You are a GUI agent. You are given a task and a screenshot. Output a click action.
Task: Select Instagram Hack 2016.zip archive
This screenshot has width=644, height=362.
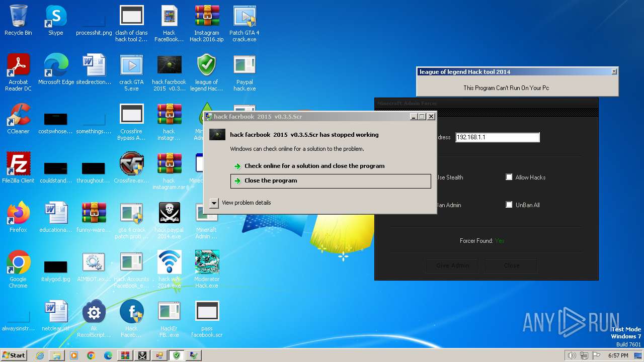click(206, 24)
